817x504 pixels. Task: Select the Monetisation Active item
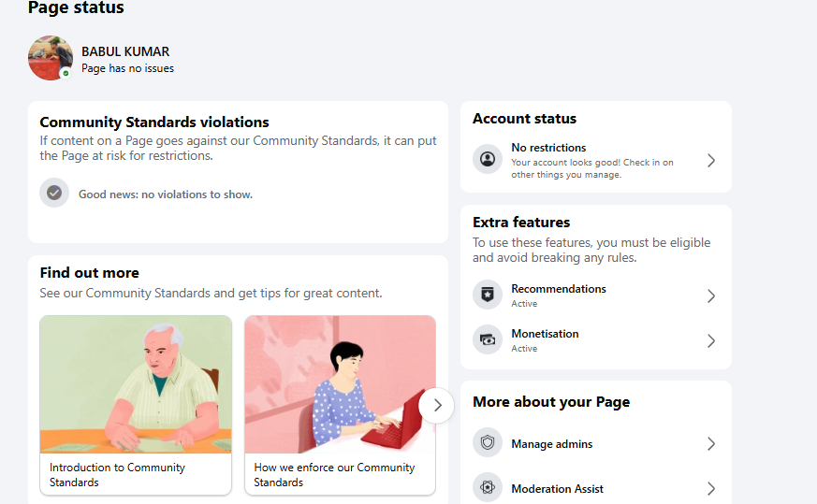(595, 340)
